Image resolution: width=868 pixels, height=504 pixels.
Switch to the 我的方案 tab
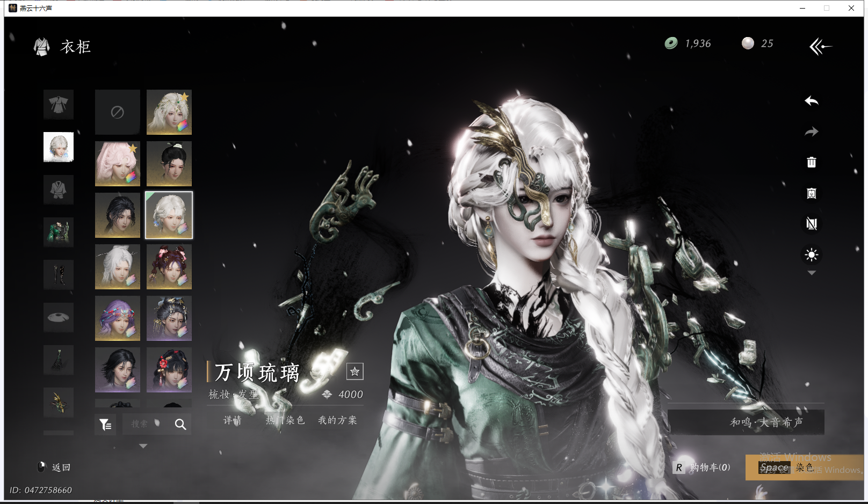point(337,420)
